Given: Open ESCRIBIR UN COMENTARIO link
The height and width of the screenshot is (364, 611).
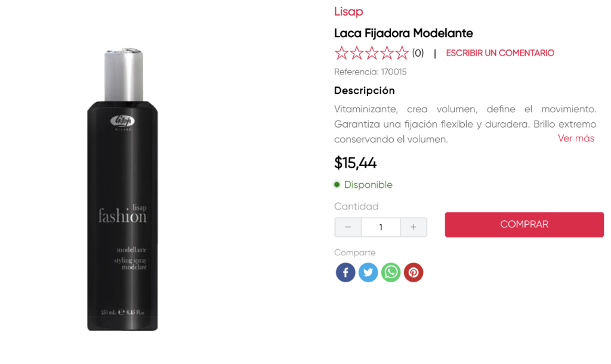Looking at the screenshot, I should coord(500,53).
